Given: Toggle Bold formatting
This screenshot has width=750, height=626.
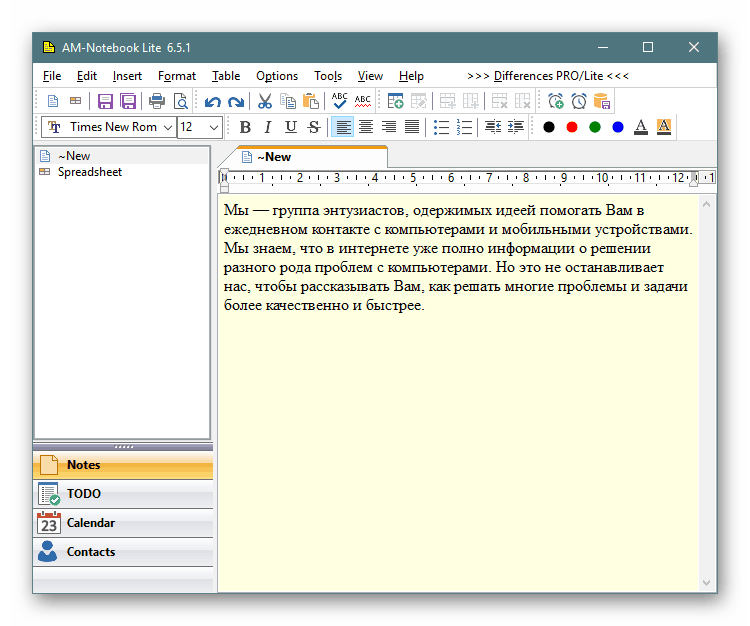Looking at the screenshot, I should (245, 127).
